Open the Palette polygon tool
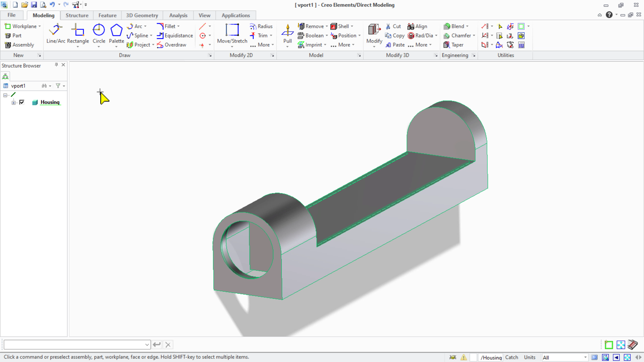The width and height of the screenshot is (644, 362). click(x=116, y=34)
